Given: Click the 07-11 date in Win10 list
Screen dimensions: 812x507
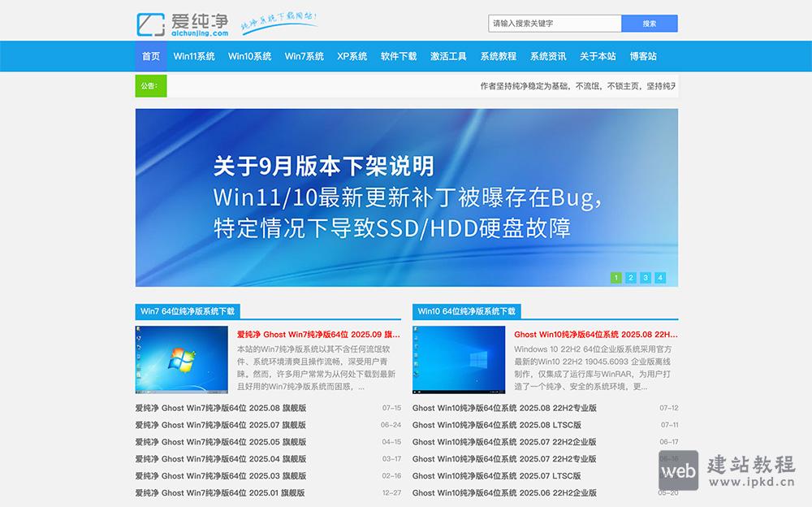Looking at the screenshot, I should pyautogui.click(x=669, y=425).
